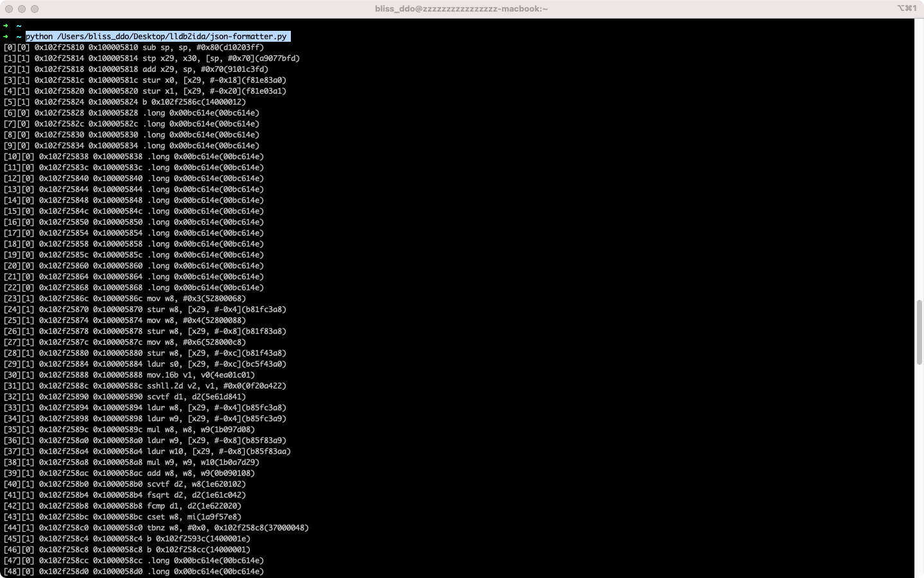The height and width of the screenshot is (578, 924).
Task: Click the sshll.2d v2, v1, #0x0 line
Action: pyautogui.click(x=145, y=386)
